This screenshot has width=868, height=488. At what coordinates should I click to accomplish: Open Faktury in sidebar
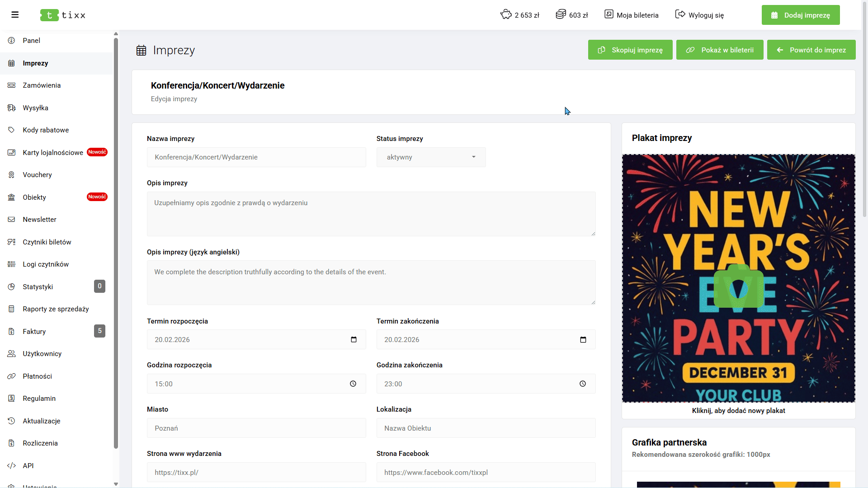point(34,332)
